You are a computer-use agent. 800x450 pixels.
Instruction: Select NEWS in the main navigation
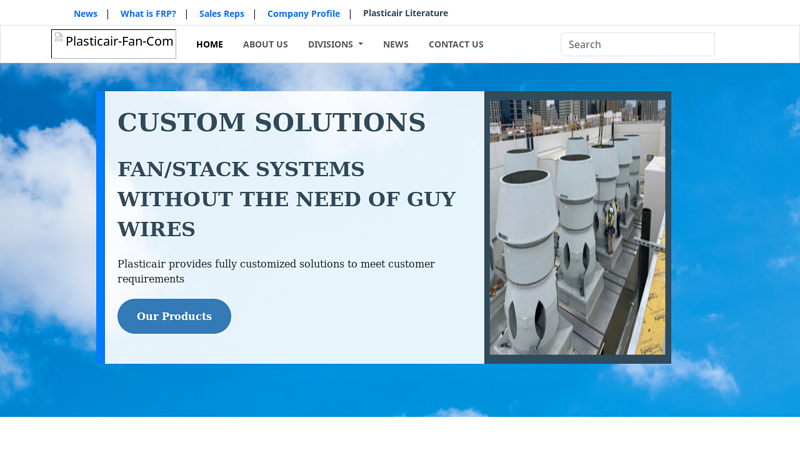click(x=396, y=44)
